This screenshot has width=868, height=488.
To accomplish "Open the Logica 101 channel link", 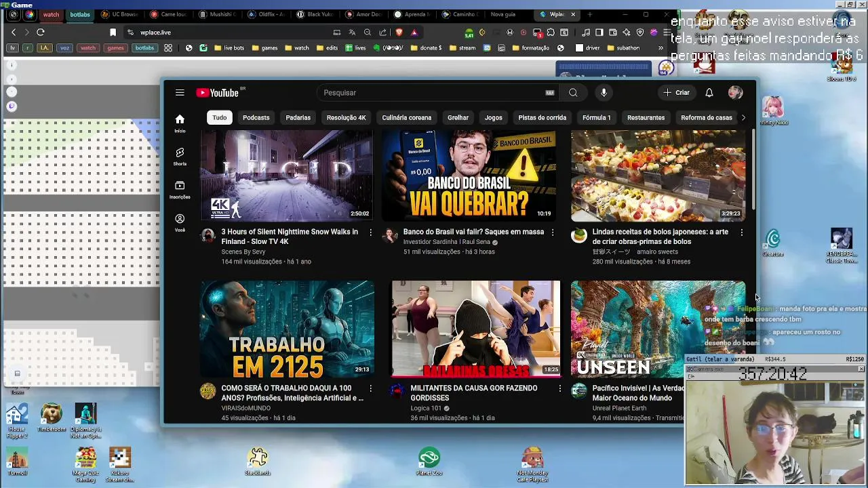I will point(426,408).
